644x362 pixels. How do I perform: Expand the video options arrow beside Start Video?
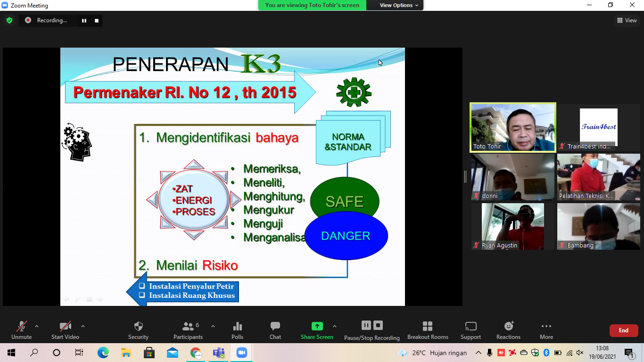(x=83, y=326)
